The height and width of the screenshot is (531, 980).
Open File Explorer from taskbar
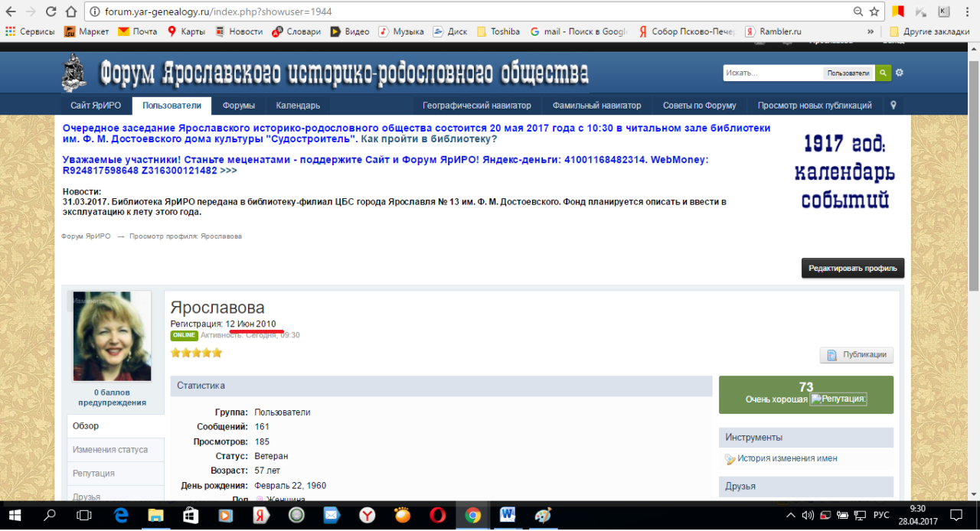point(155,515)
